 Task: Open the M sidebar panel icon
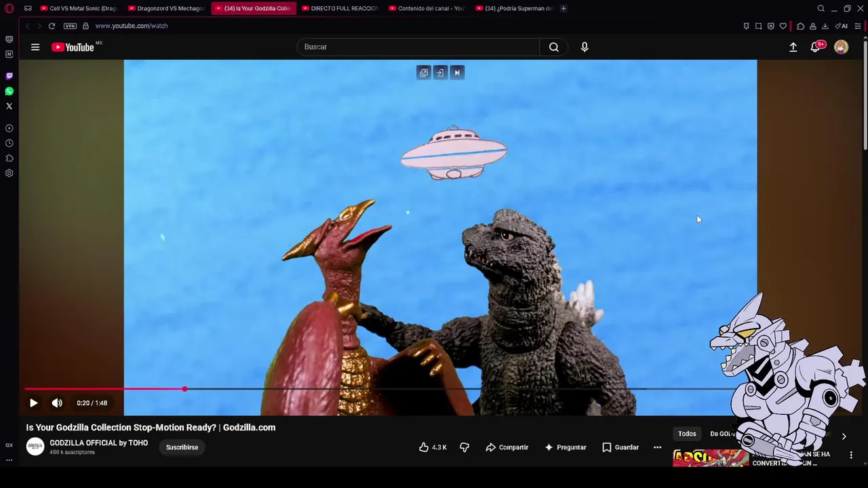click(9, 54)
